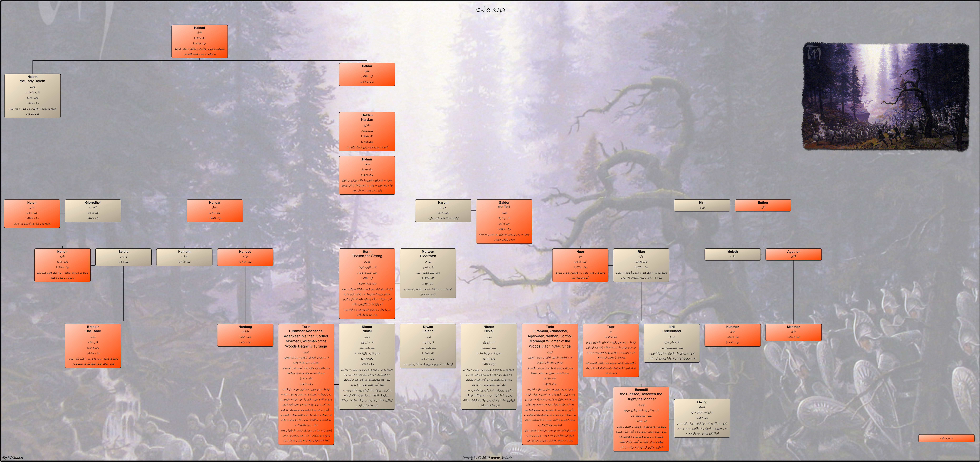Open the Haldar node card
980x462 pixels.
click(367, 74)
